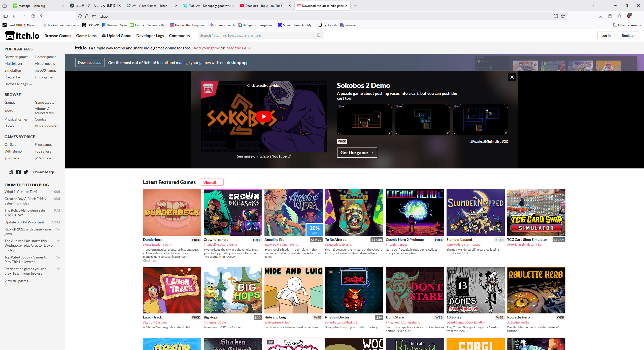The height and width of the screenshot is (350, 644).
Task: Click the Register button
Action: [x=628, y=36]
